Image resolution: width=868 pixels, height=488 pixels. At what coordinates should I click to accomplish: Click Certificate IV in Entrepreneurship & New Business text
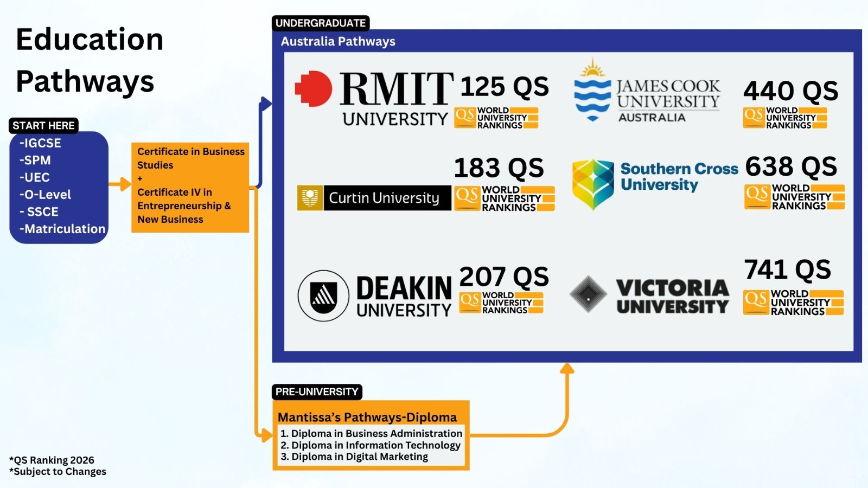point(184,206)
